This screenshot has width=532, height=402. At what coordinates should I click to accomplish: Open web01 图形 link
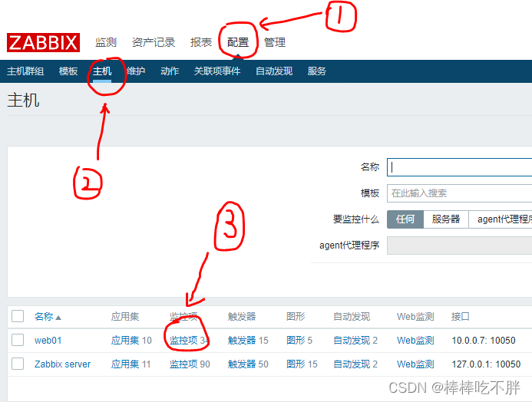pyautogui.click(x=296, y=341)
